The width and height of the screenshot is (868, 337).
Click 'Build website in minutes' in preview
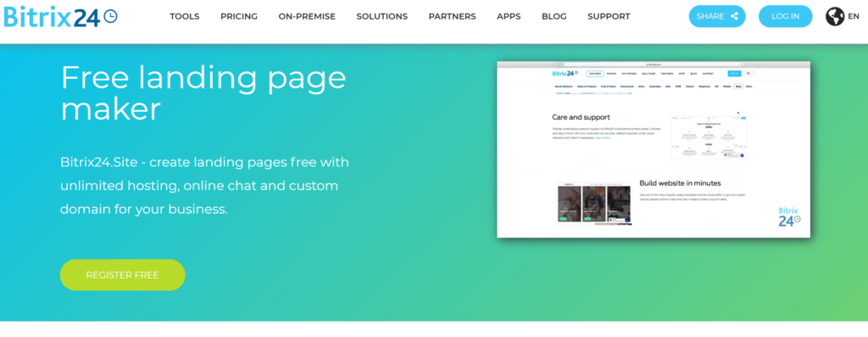click(680, 183)
